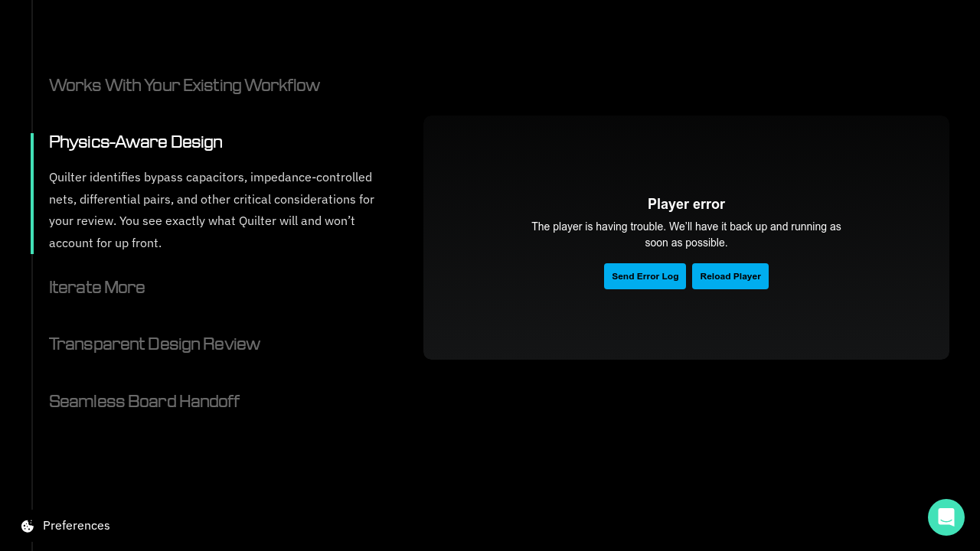Click the 'nets, differential pairs' description line
980x551 pixels.
pos(211,199)
